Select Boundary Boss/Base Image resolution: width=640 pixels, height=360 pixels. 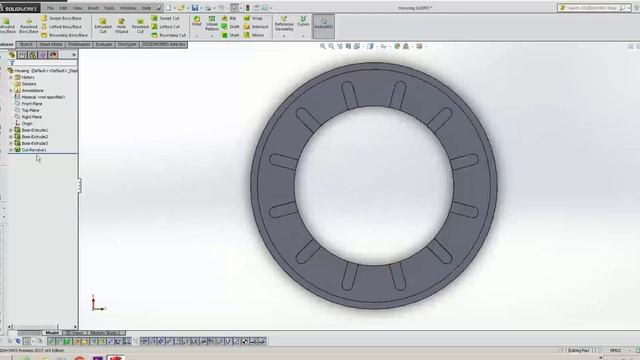pyautogui.click(x=64, y=35)
